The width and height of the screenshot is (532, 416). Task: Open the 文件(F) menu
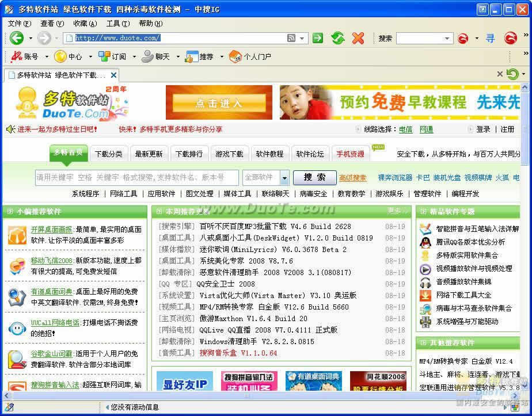pyautogui.click(x=20, y=24)
